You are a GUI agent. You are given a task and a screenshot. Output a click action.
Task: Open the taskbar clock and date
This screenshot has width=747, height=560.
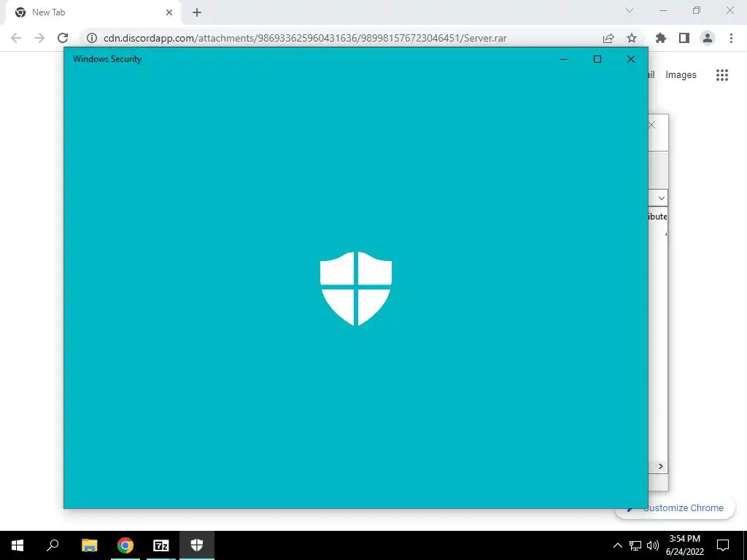684,545
